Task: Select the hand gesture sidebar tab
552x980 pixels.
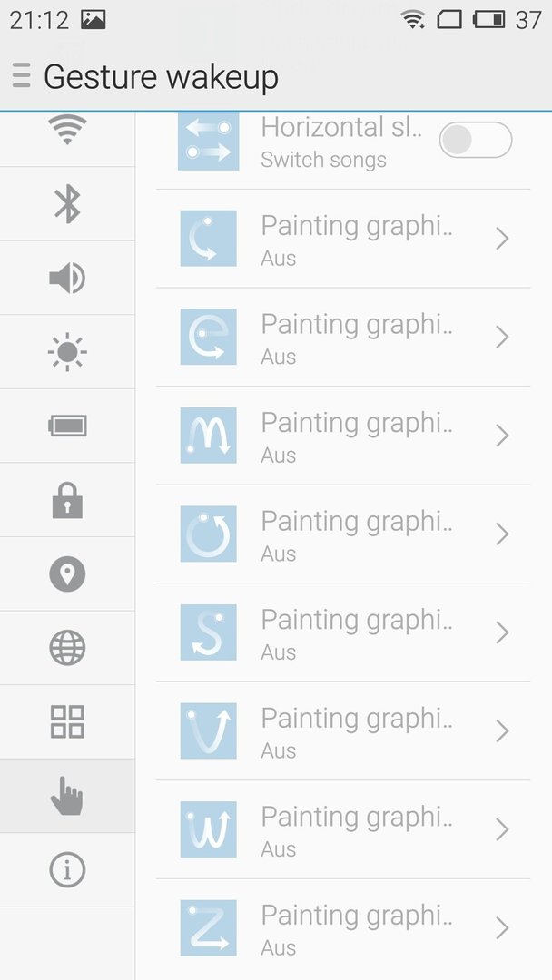Action: click(67, 796)
